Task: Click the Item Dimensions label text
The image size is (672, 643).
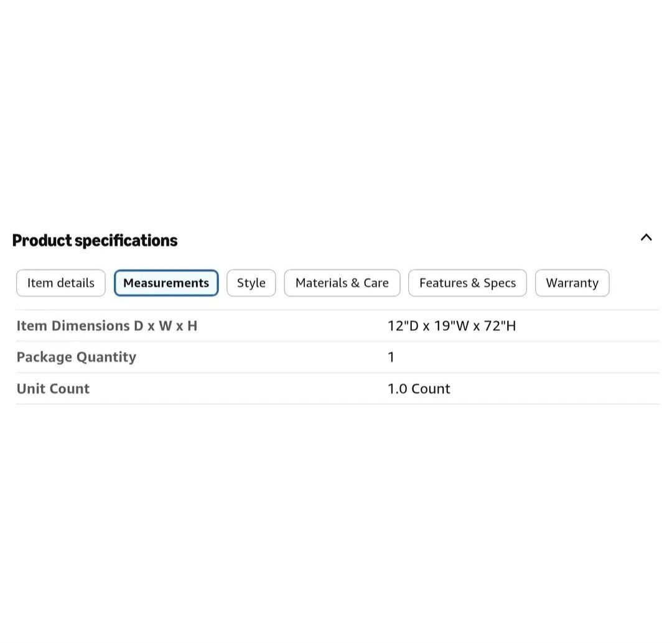Action: [x=73, y=326]
